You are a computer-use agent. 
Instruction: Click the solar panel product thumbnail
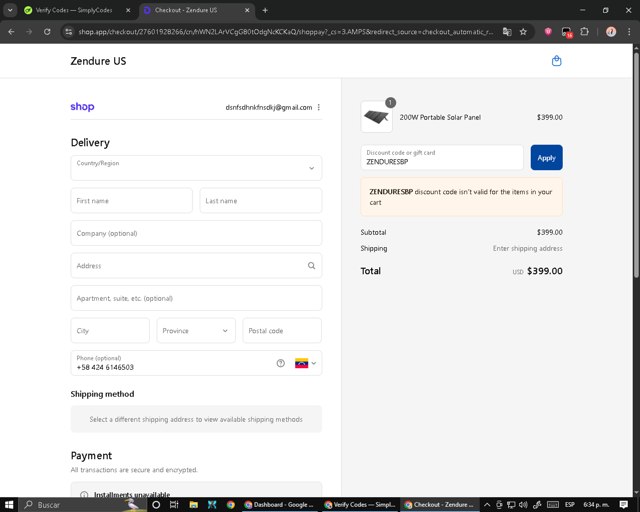(x=376, y=117)
